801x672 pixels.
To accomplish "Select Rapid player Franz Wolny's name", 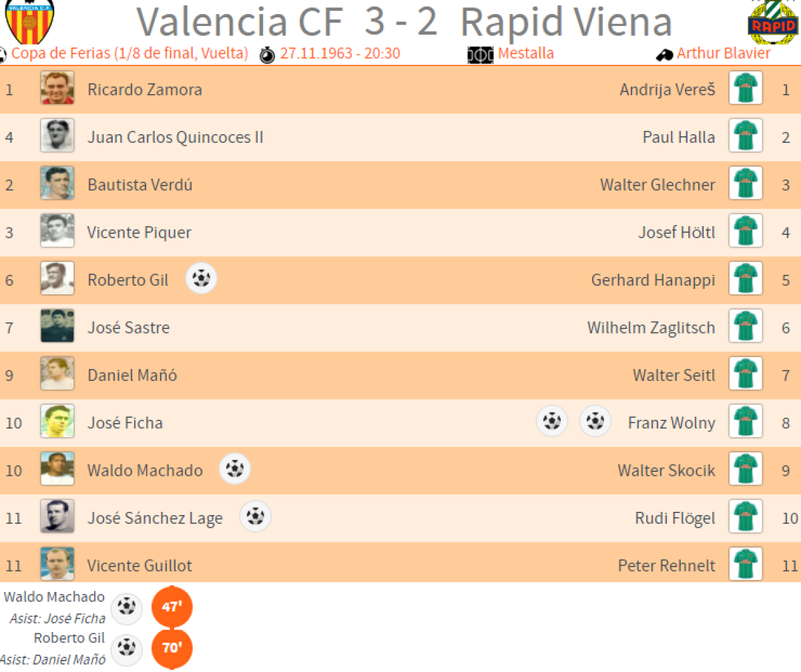I will click(x=671, y=422).
